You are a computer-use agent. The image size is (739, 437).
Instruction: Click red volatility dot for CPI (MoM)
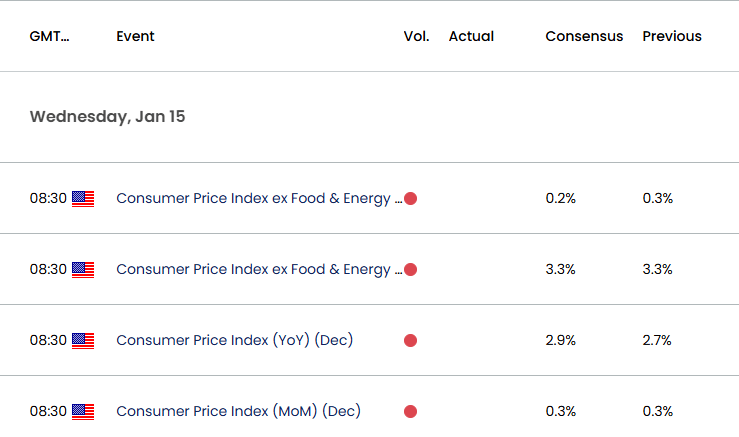[411, 412]
